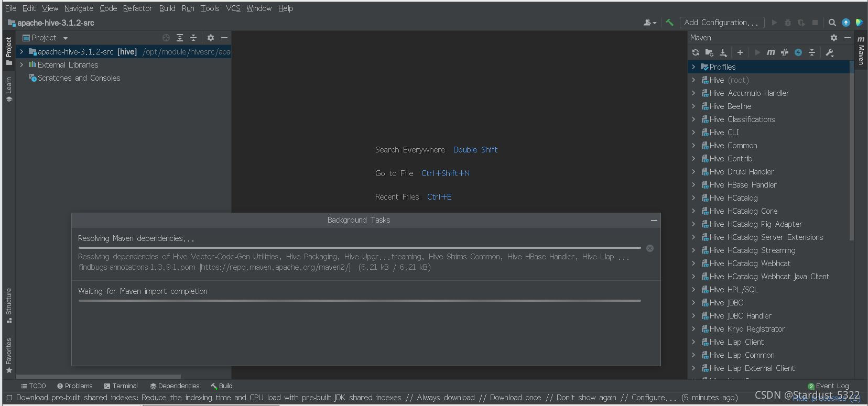
Task: Open the File menu
Action: click(x=10, y=8)
